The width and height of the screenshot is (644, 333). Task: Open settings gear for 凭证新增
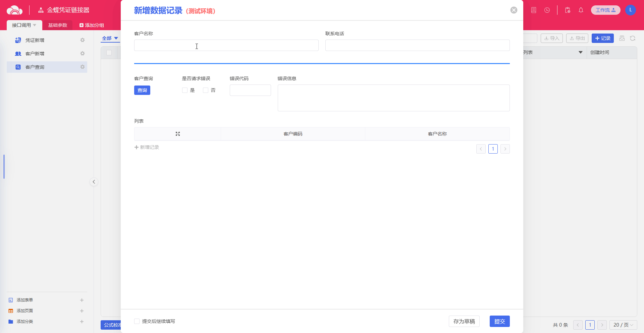[x=83, y=40]
